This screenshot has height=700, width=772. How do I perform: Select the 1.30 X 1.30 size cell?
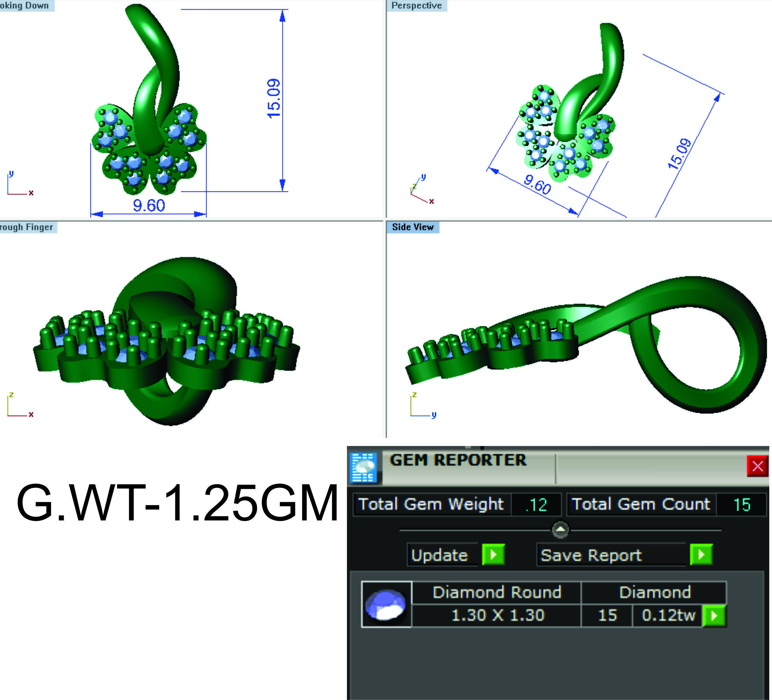[497, 615]
